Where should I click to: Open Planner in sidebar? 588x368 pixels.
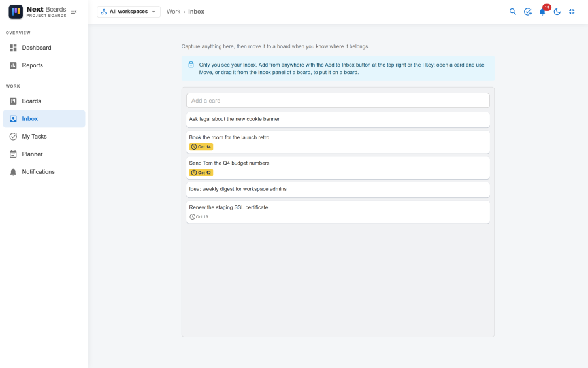coord(44,154)
